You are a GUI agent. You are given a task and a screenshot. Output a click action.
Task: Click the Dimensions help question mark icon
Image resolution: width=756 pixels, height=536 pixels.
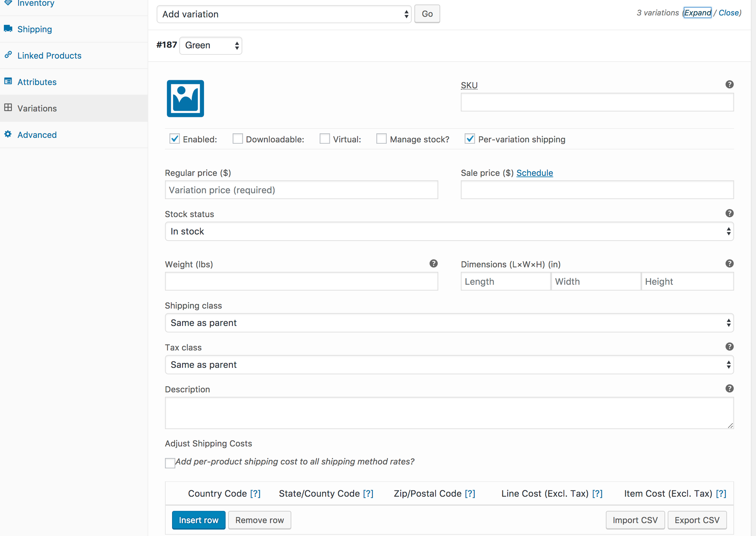[729, 263]
